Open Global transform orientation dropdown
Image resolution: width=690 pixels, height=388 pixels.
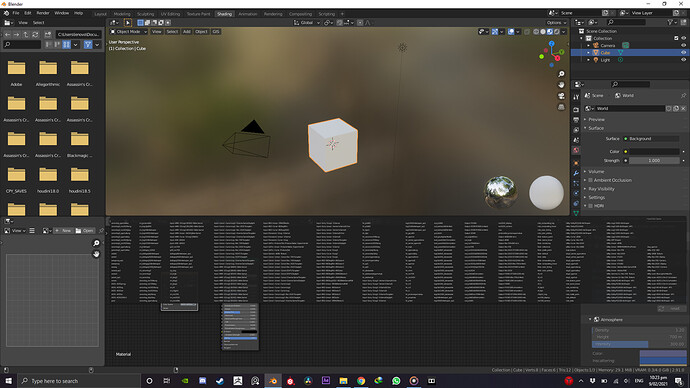point(307,23)
